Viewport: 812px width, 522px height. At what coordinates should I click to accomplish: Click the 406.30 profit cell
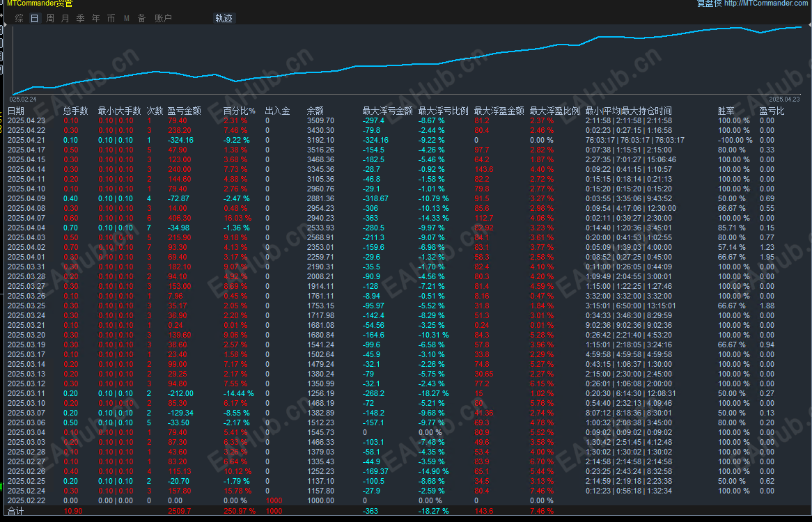pyautogui.click(x=180, y=219)
